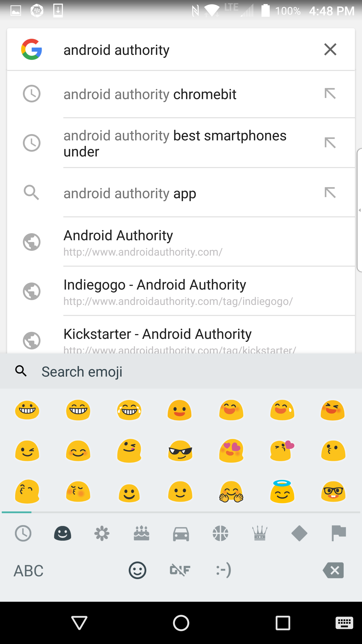
Task: Switch back to ABC keyboard
Action: 28,571
